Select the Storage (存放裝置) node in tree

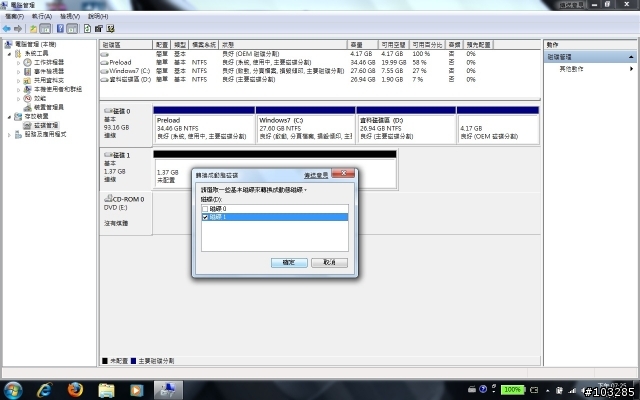coord(32,116)
